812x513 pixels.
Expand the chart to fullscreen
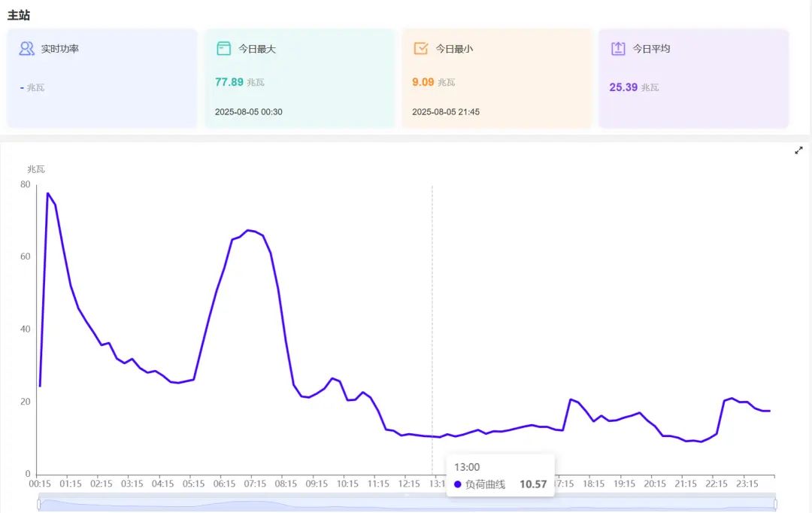point(798,150)
